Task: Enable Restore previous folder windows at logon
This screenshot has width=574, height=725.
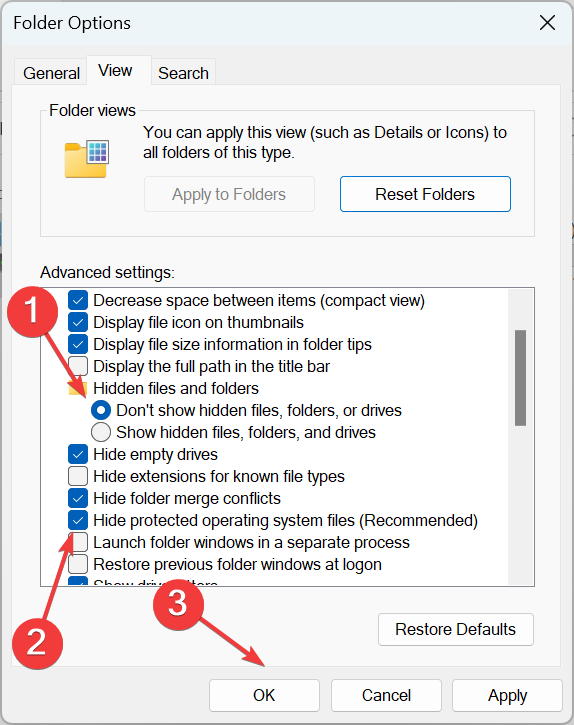Action: point(78,564)
